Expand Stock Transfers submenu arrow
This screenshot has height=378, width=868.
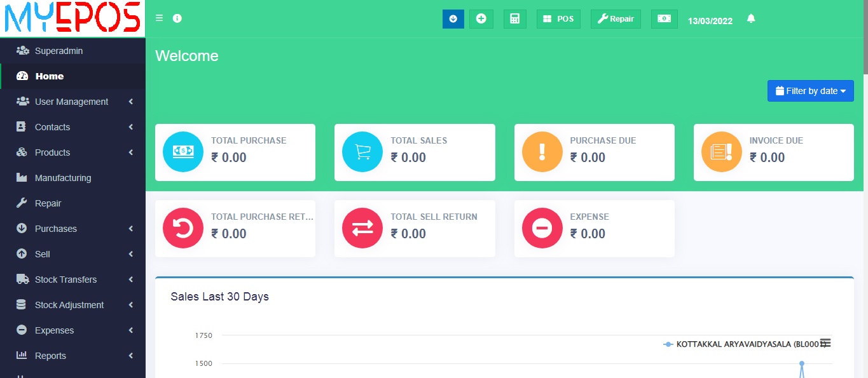point(130,280)
